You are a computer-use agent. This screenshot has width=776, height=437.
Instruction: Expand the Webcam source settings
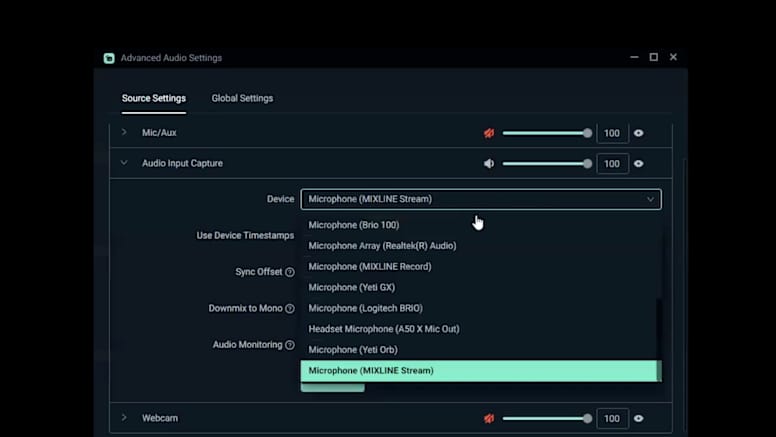(x=124, y=418)
